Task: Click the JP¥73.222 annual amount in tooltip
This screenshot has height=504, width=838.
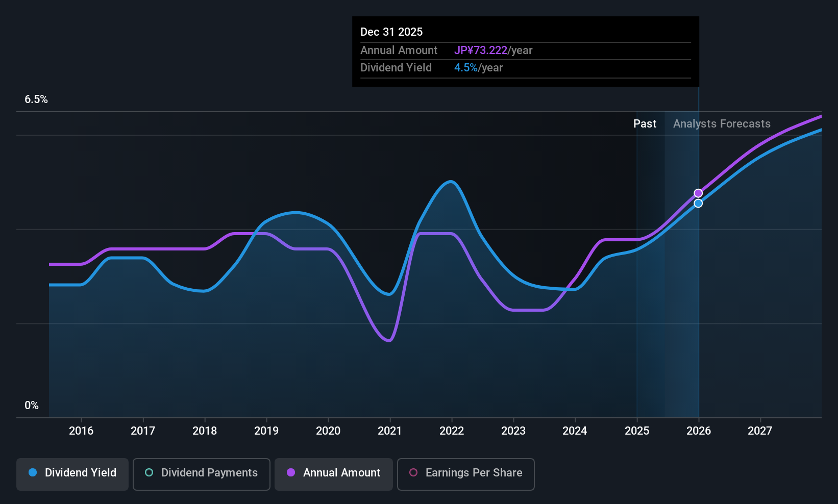Action: click(481, 51)
